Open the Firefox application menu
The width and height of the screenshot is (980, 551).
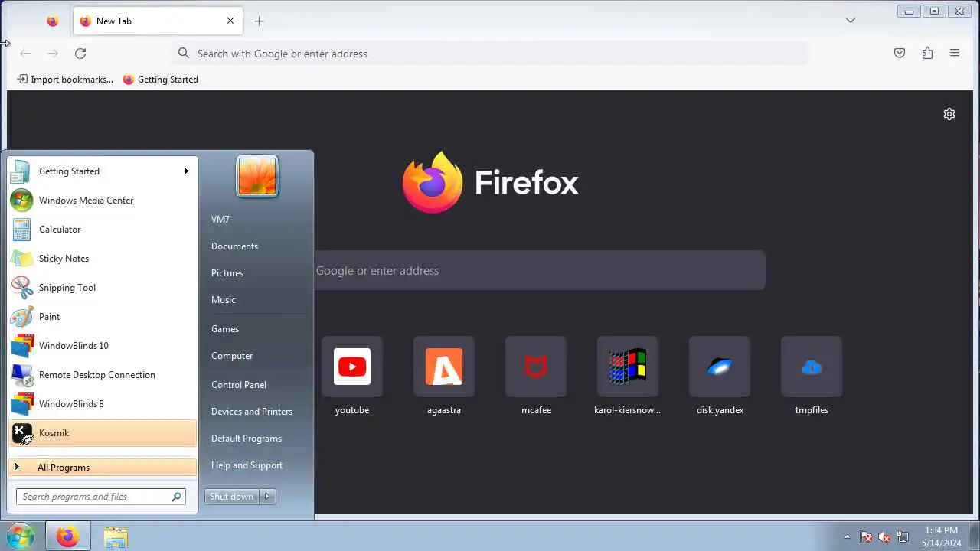(x=955, y=54)
